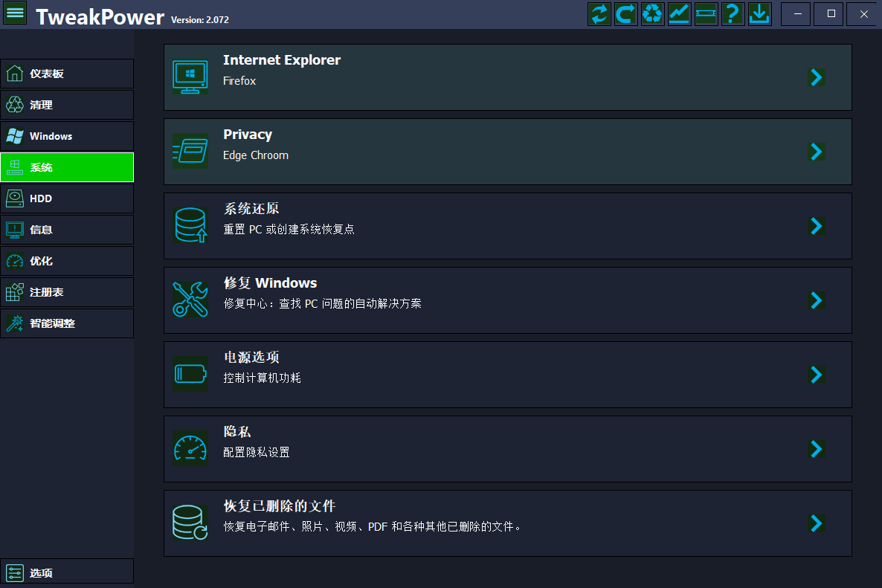Click the Firefox subtitle text
The image size is (882, 588).
pyautogui.click(x=239, y=81)
